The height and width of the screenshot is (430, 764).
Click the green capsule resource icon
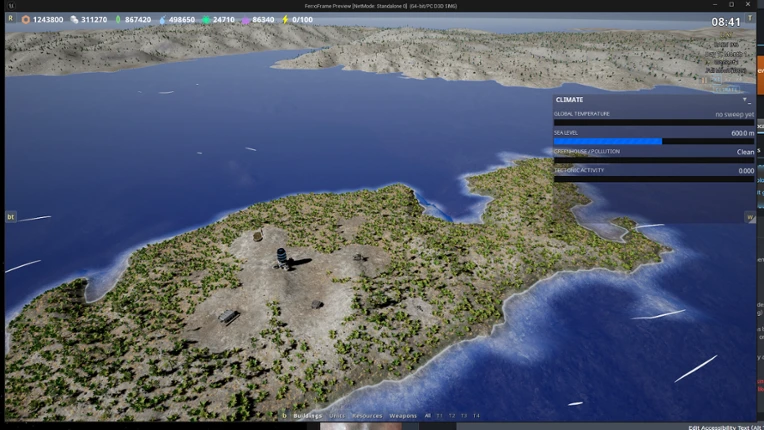118,20
